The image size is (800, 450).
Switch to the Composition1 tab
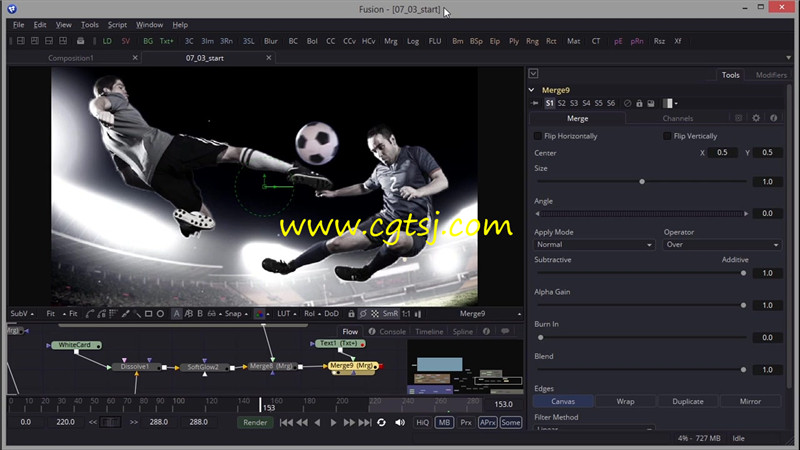(x=71, y=58)
